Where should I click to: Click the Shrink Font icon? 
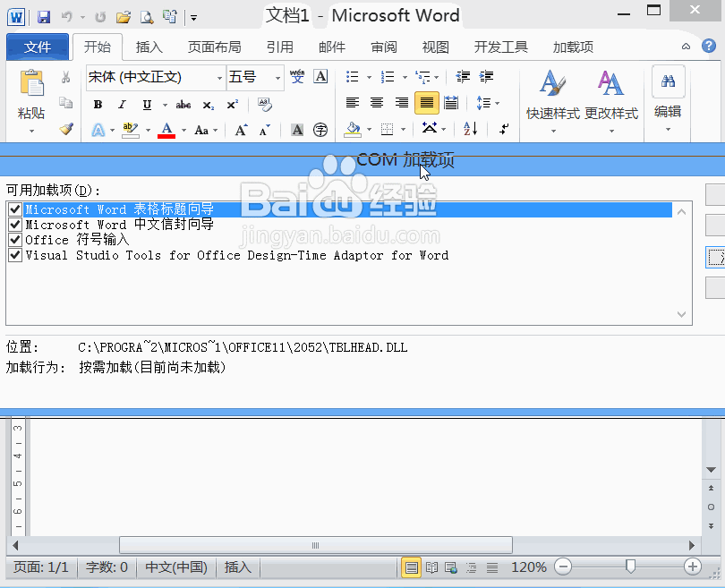264,130
